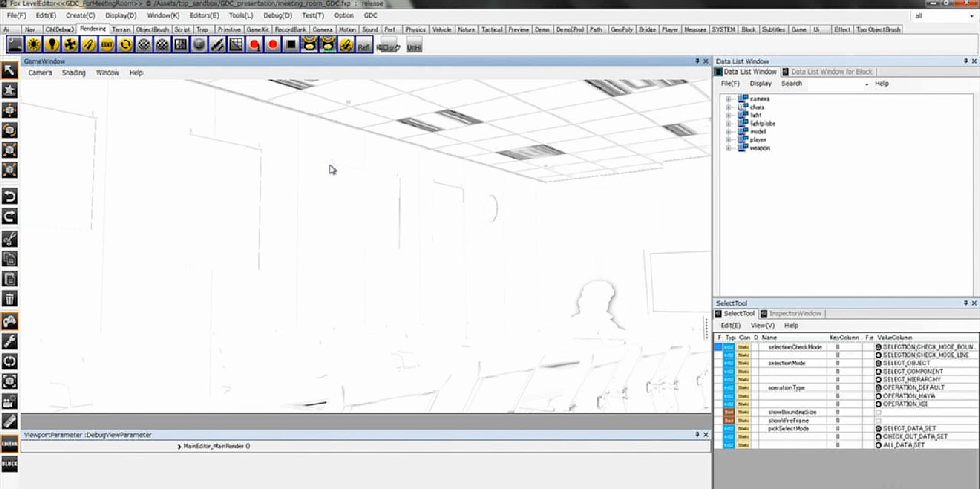This screenshot has height=489, width=980.
Task: Click the wrench tool icon in sidebar
Action: point(9,341)
